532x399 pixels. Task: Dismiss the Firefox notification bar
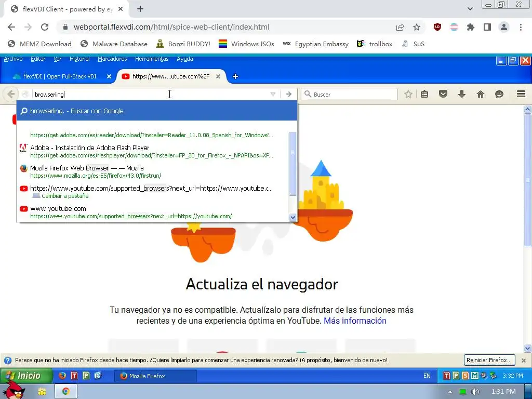coord(524,361)
